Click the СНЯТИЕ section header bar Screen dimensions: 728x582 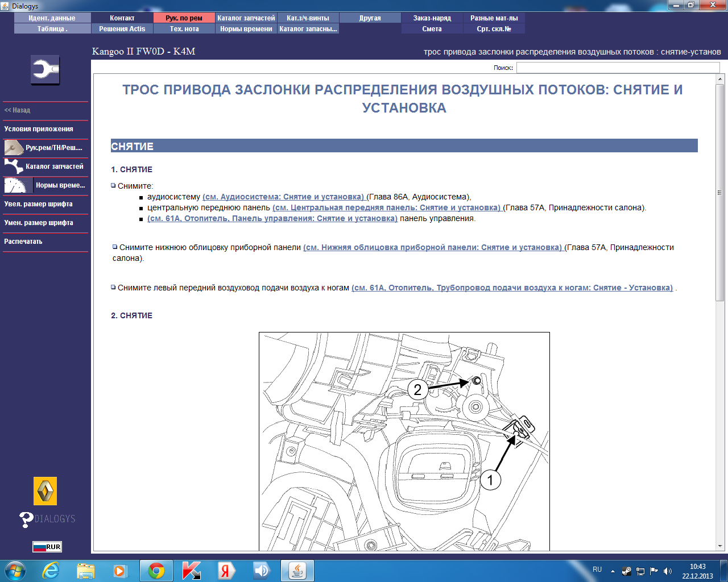404,146
